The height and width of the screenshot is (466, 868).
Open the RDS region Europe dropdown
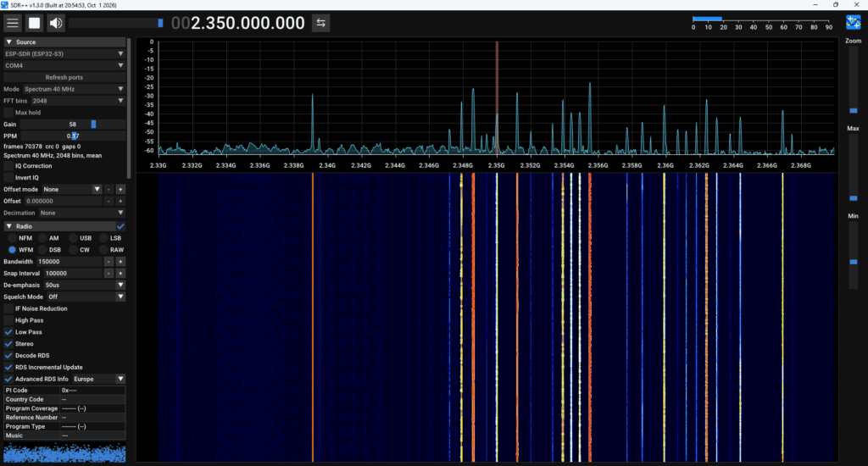tap(98, 379)
